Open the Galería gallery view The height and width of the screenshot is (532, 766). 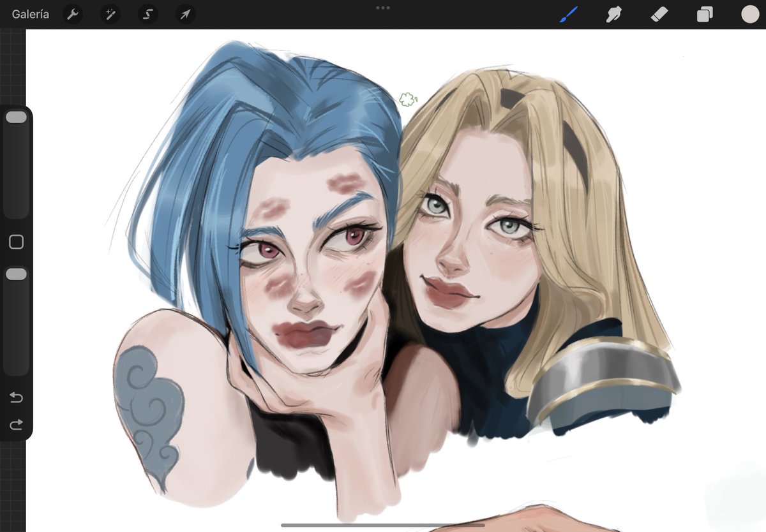tap(30, 14)
